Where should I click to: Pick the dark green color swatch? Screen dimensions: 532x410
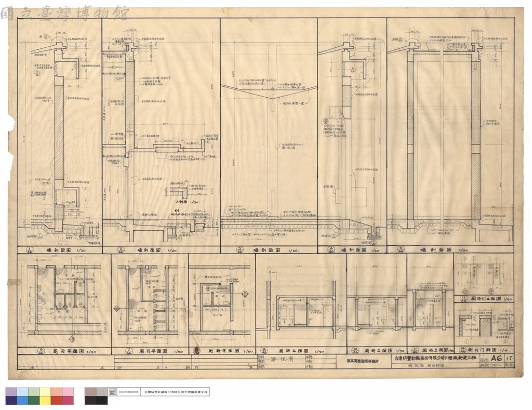(34, 400)
